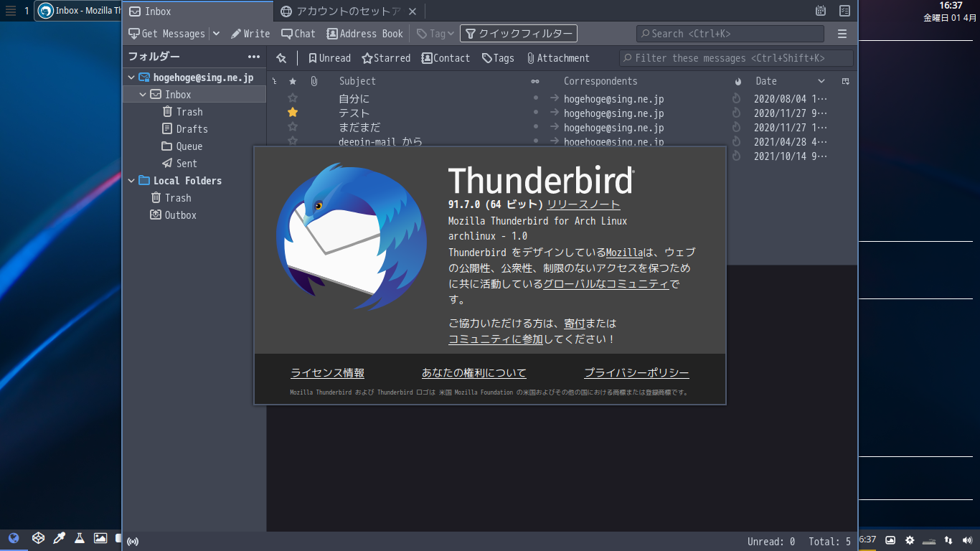
Task: Open あなたの権利について link
Action: click(474, 373)
